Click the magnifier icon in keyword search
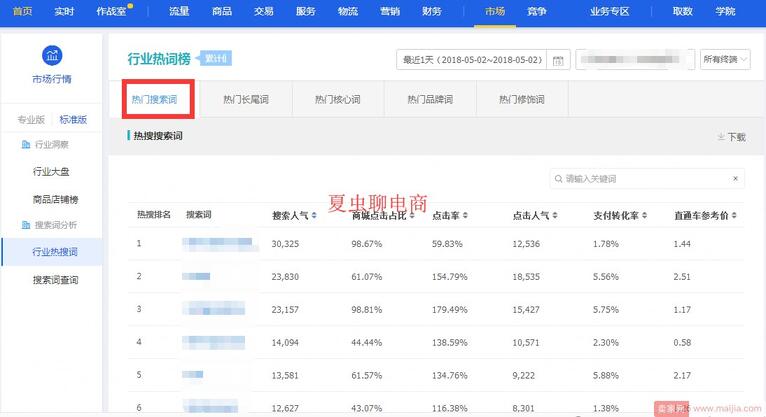Viewport: 766px width, 417px height. 558,179
